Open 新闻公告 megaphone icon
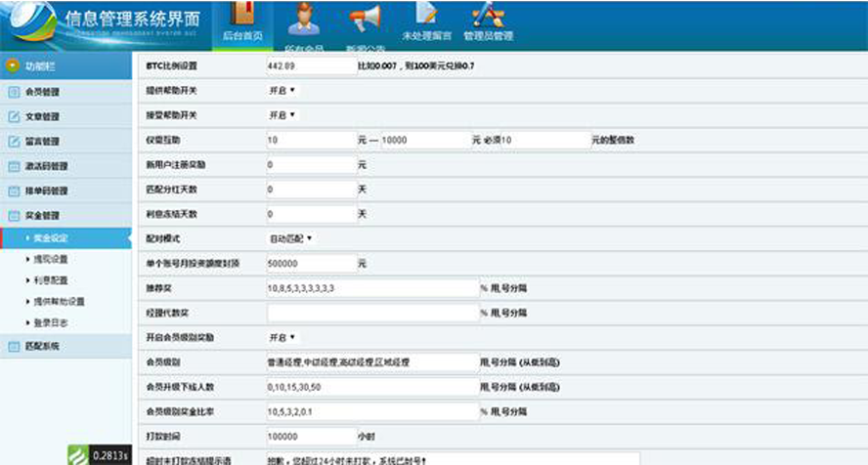 tap(366, 18)
